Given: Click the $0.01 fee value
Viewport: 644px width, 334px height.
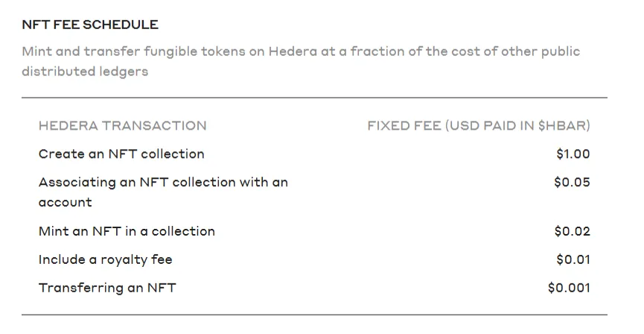Looking at the screenshot, I should (x=573, y=259).
